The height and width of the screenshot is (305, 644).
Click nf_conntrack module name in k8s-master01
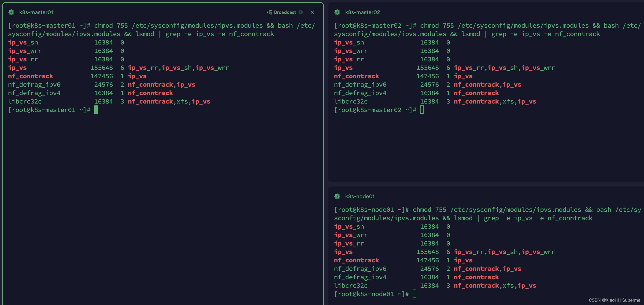click(30, 76)
